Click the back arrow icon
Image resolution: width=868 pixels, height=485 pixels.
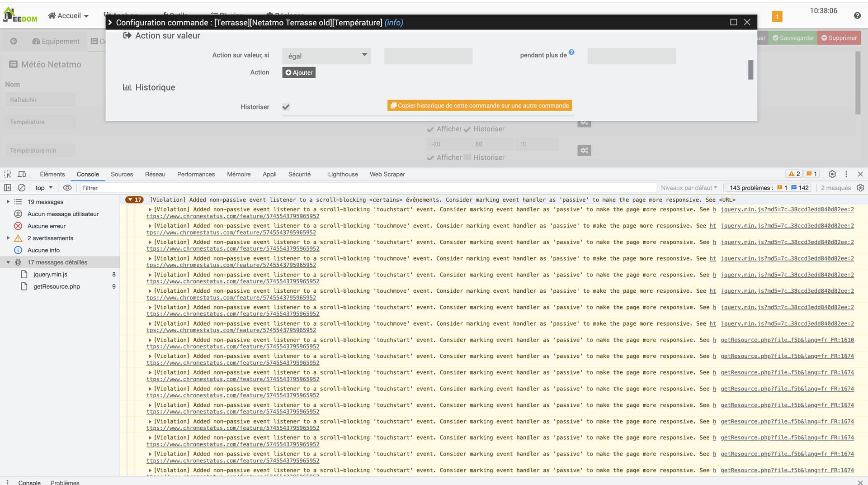pos(14,41)
